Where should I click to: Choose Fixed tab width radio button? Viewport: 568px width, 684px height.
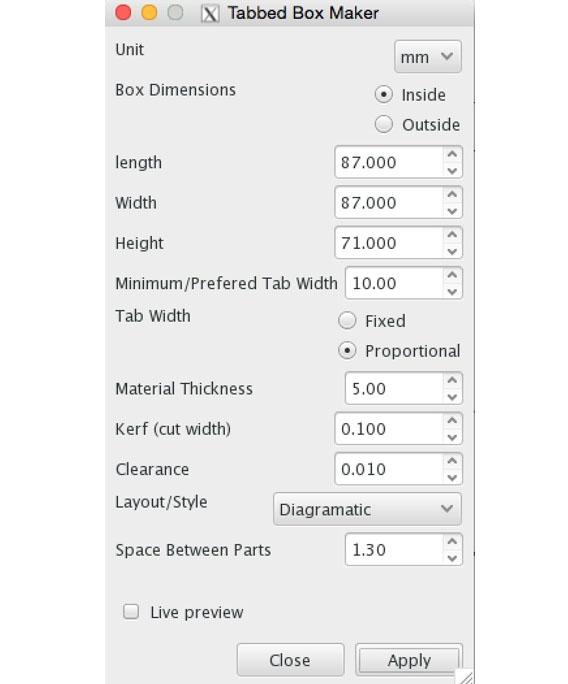[347, 321]
